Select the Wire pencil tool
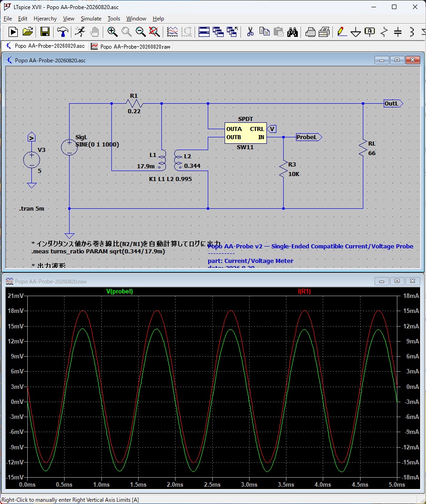The width and height of the screenshot is (426, 504). (341, 32)
